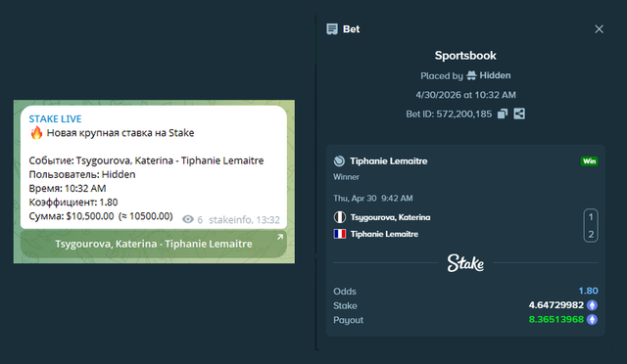Click the Hidden user incognito icon
The height and width of the screenshot is (364, 627).
[471, 75]
